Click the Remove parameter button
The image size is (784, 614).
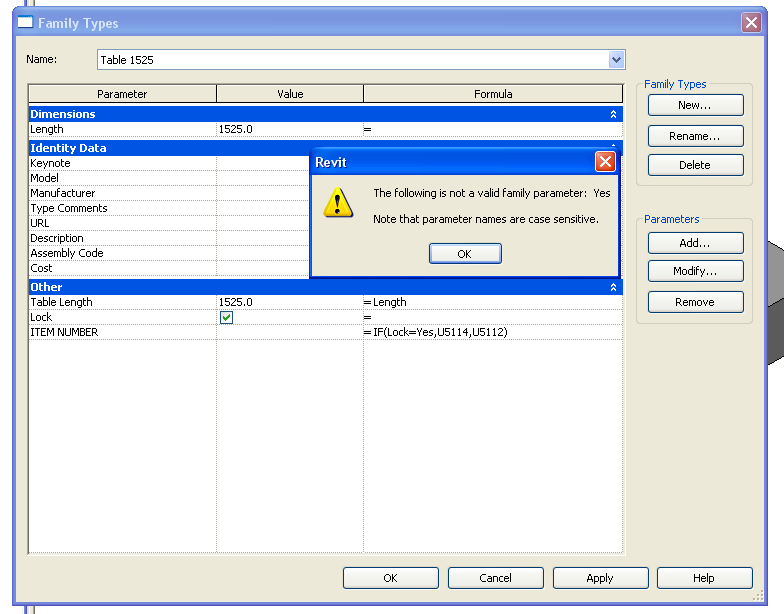click(x=696, y=302)
